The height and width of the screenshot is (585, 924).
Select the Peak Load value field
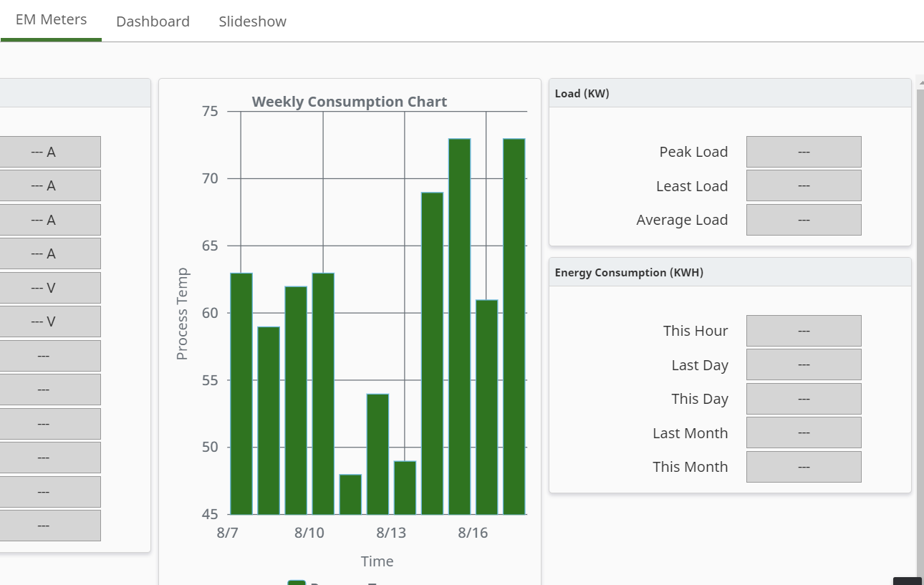click(804, 152)
